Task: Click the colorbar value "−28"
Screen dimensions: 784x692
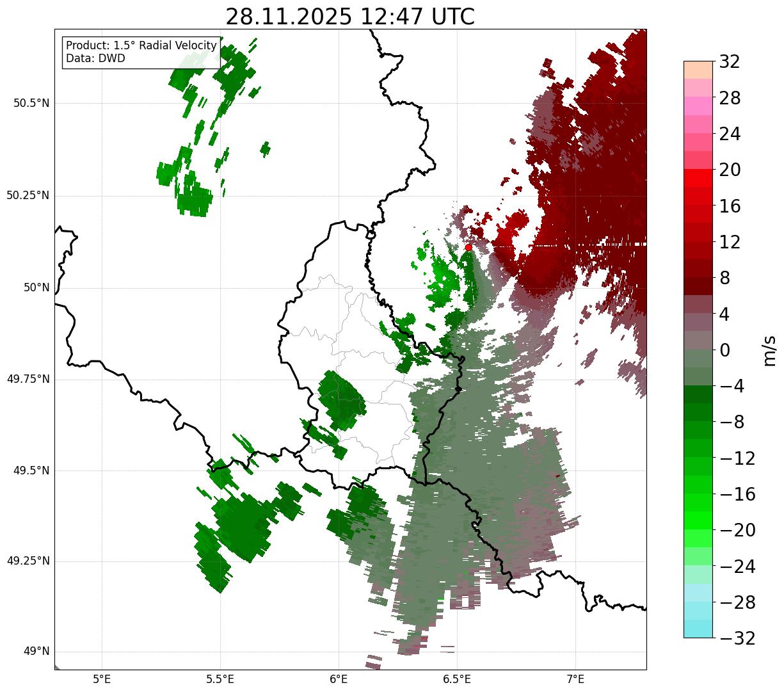Action: point(737,602)
